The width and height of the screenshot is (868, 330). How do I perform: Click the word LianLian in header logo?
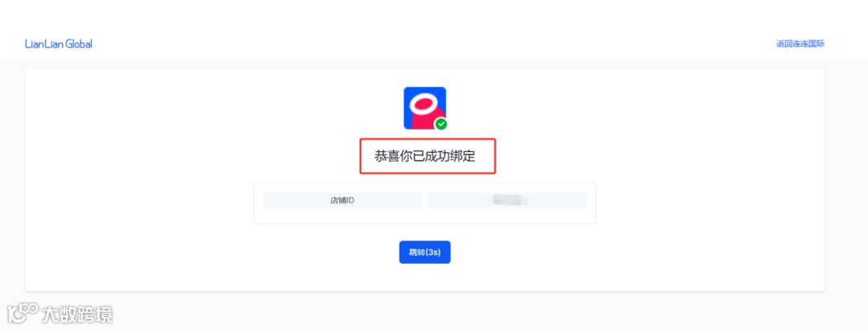pos(44,43)
